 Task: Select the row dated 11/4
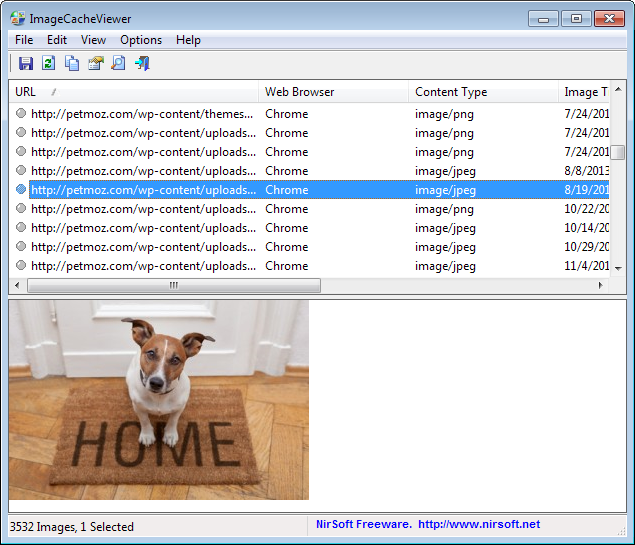(x=309, y=266)
